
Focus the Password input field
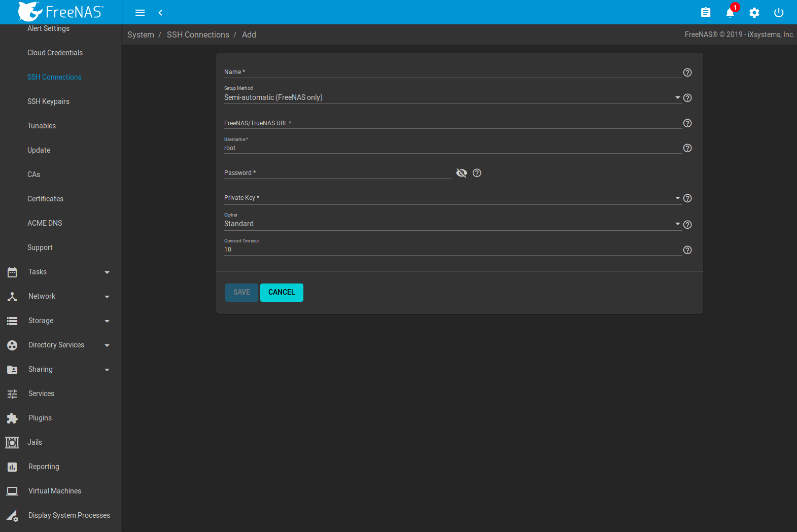[338, 173]
